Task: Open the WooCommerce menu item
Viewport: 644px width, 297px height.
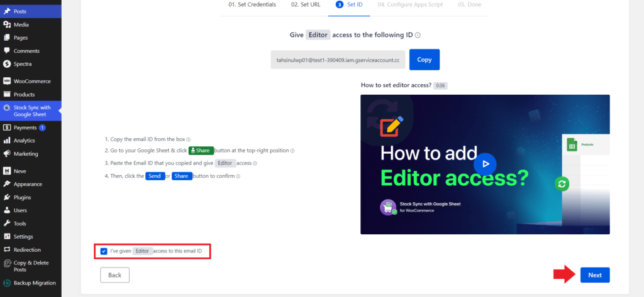Action: point(31,81)
